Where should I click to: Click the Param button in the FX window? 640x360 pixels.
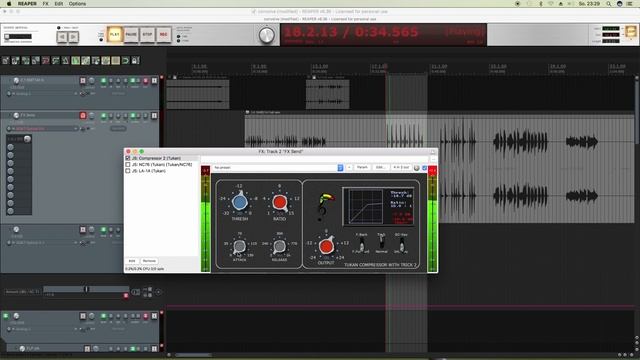pos(362,168)
